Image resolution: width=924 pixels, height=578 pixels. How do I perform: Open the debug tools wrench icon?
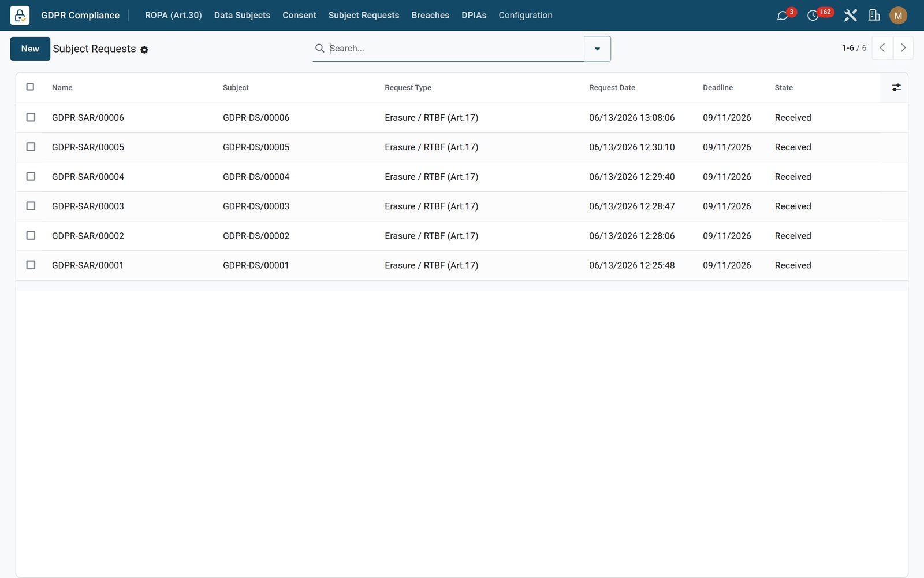pyautogui.click(x=850, y=16)
